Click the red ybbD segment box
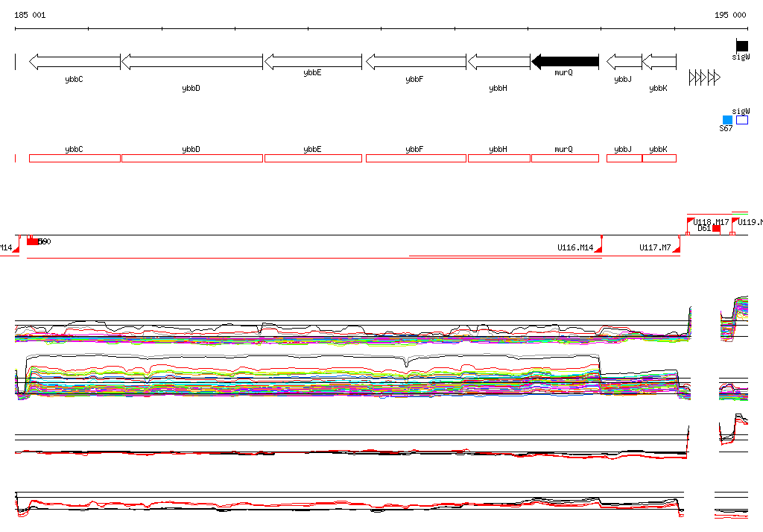763x532 pixels. point(192,158)
